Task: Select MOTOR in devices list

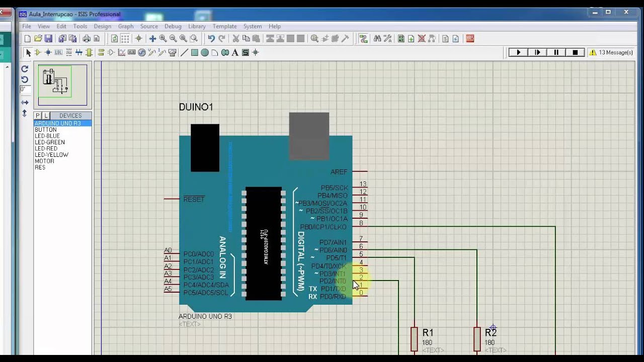Action: pyautogui.click(x=62, y=161)
